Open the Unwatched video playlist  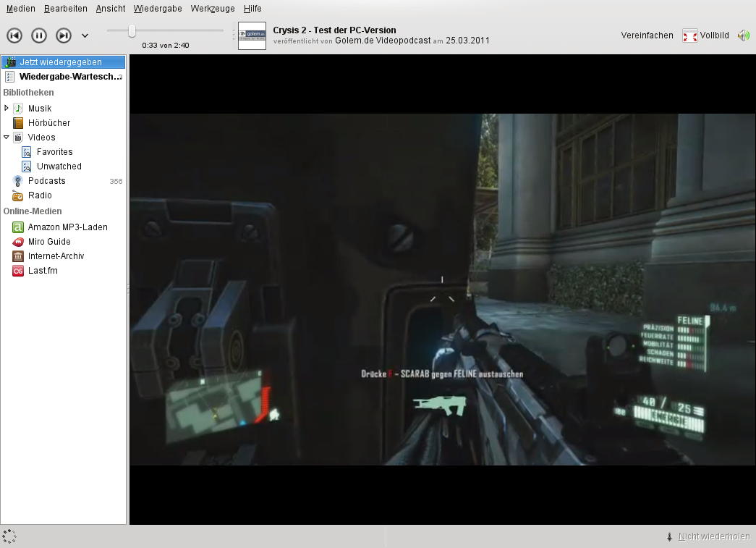click(x=59, y=166)
